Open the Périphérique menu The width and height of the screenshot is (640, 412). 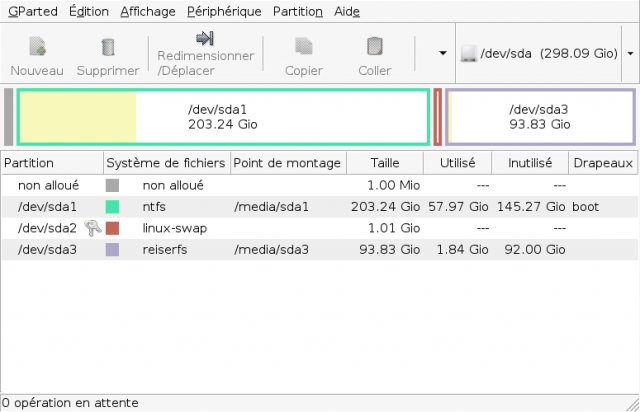(224, 11)
